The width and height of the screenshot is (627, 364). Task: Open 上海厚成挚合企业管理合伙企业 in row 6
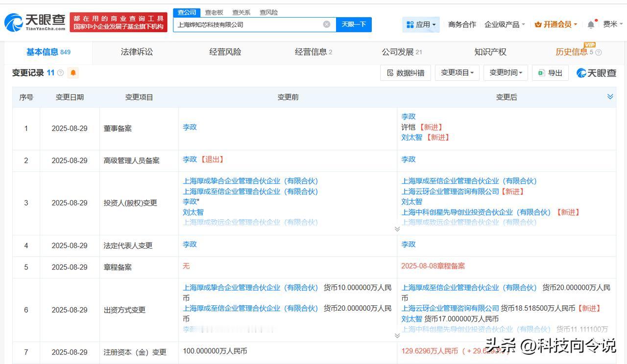[250, 288]
